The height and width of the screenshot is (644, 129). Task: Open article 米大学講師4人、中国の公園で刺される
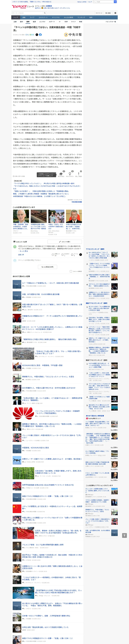(49, 388)
